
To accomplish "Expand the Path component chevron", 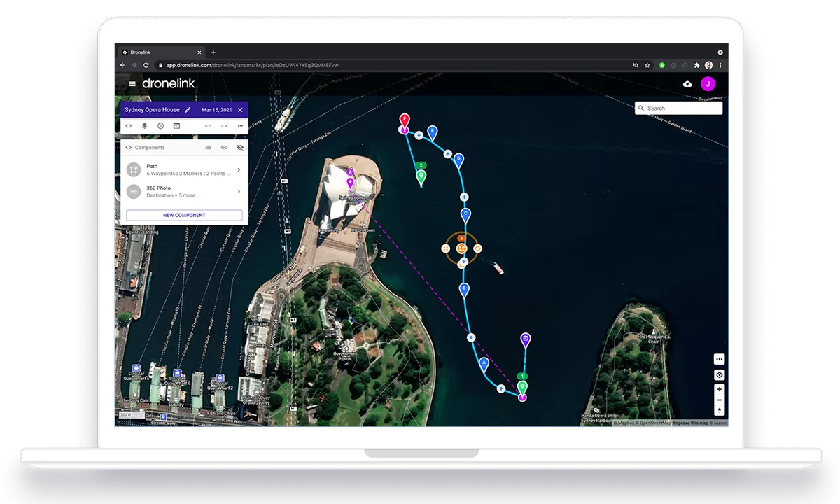I will coord(239,169).
